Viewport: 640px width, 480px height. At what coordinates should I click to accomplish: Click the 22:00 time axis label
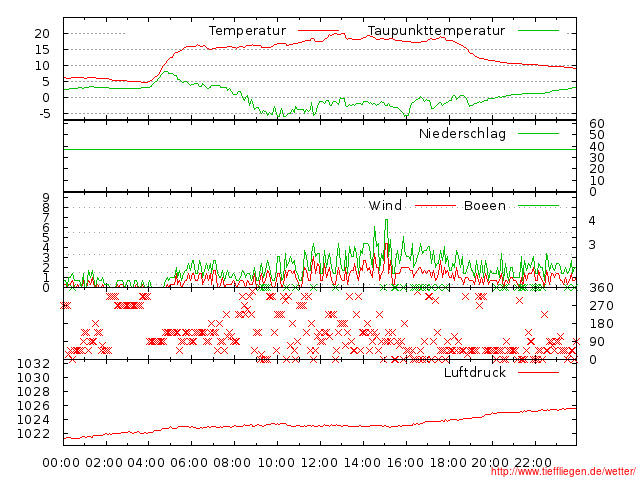[x=533, y=463]
